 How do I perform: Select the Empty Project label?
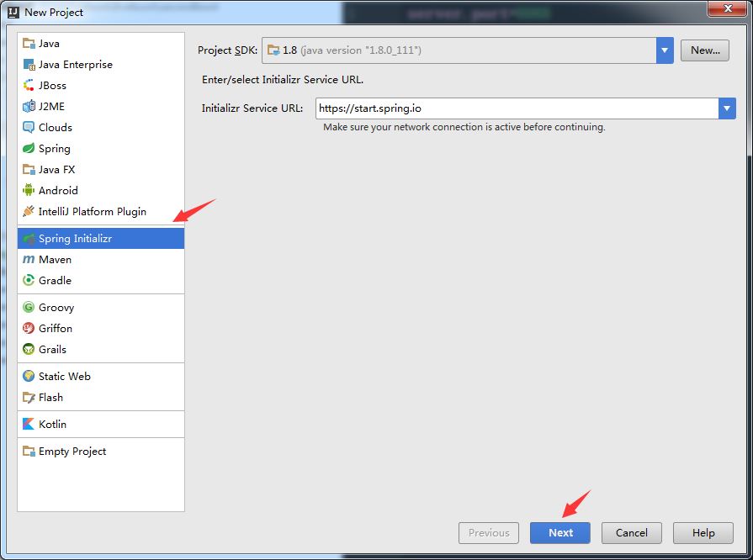[x=72, y=452]
